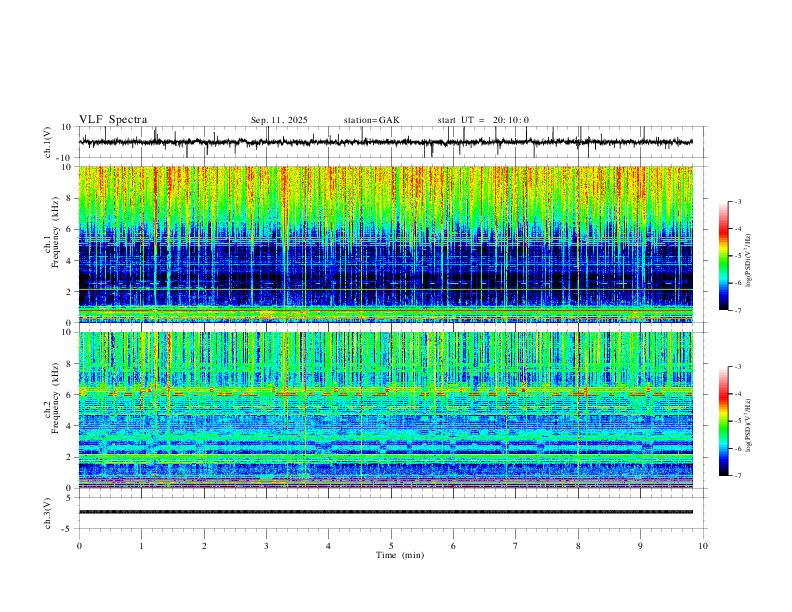Viewport: 792px width, 612px height.
Task: Click the "3" tick on the time axis
Action: pyautogui.click(x=266, y=546)
